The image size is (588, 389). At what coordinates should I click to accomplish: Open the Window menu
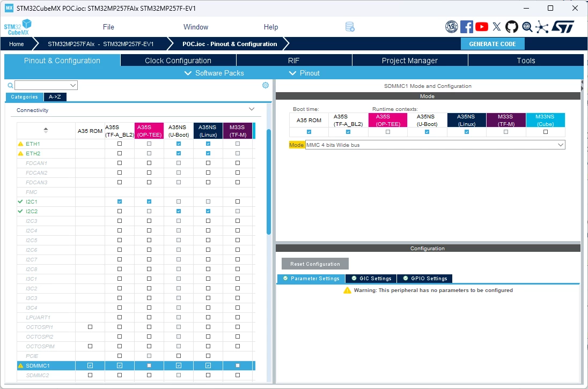196,27
